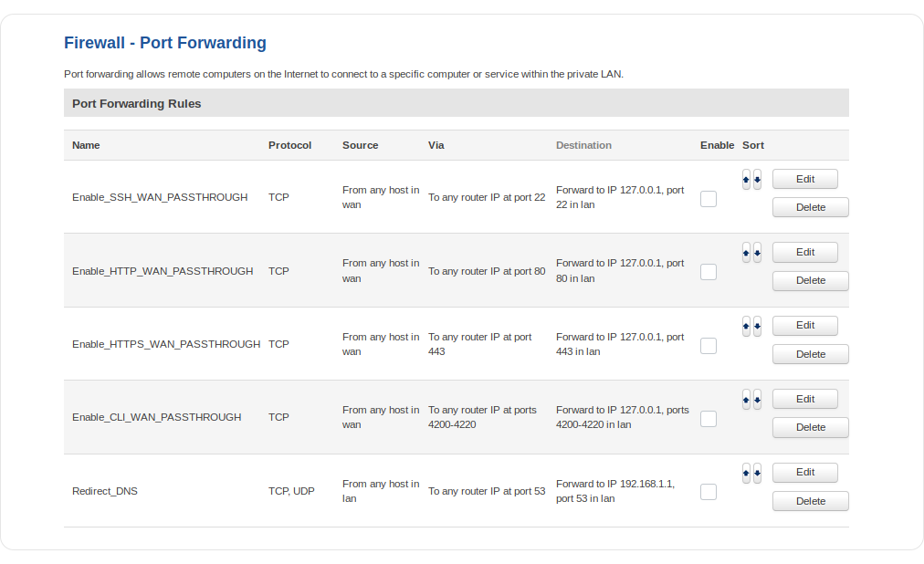Move Enable_HTTPS_WAN_PASSTHROUGH rule down
Viewport: 924px width, 564px height.
[757, 326]
